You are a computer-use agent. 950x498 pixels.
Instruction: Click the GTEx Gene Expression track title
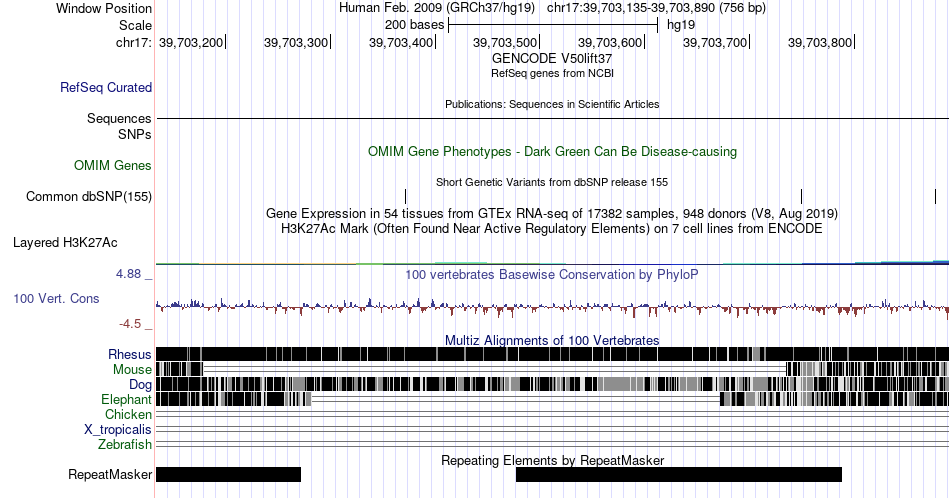pyautogui.click(x=552, y=213)
